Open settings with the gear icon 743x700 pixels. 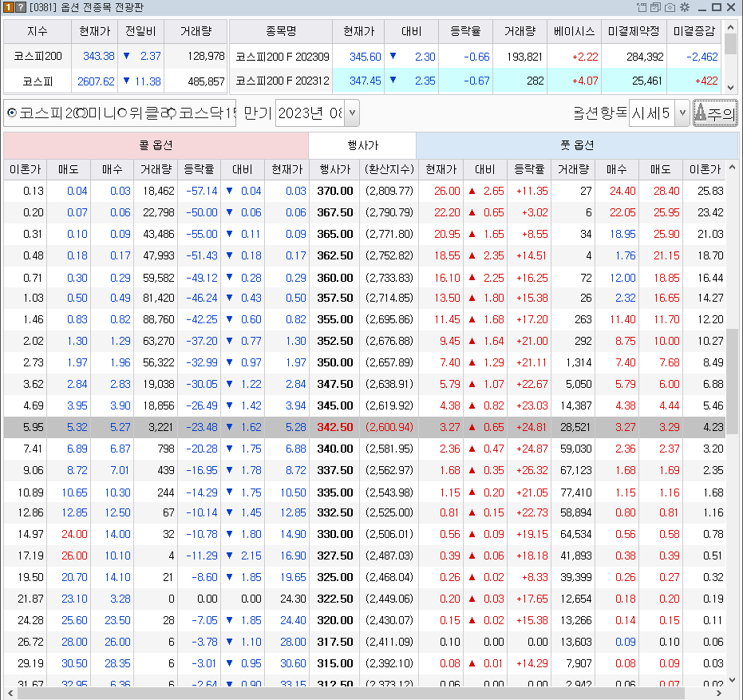point(685,7)
